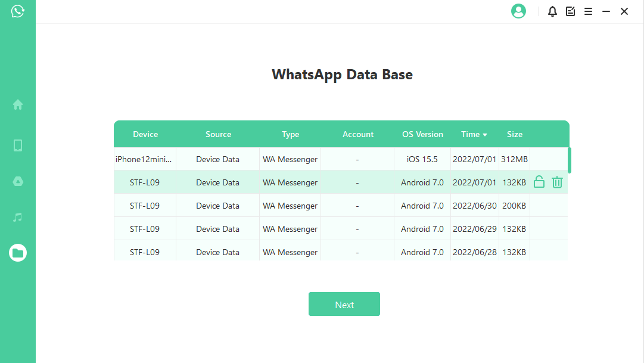The image size is (644, 363).
Task: Open the music note sidebar icon
Action: point(18,217)
